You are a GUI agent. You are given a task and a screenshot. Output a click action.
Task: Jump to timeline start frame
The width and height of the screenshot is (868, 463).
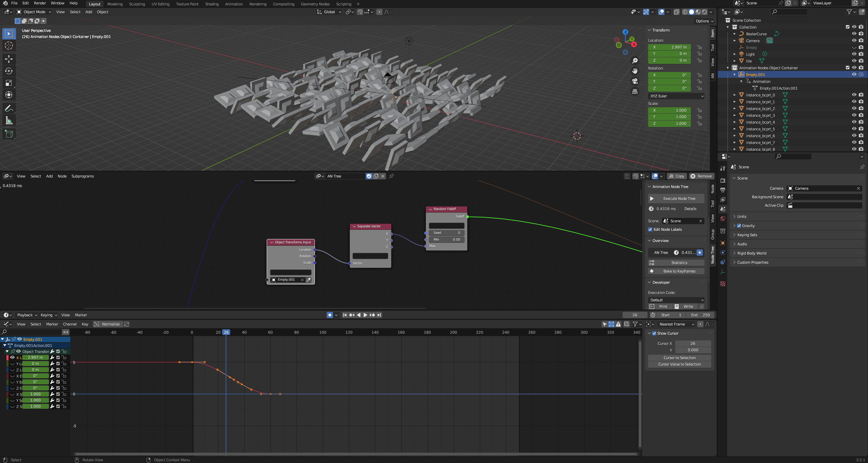[x=345, y=315]
